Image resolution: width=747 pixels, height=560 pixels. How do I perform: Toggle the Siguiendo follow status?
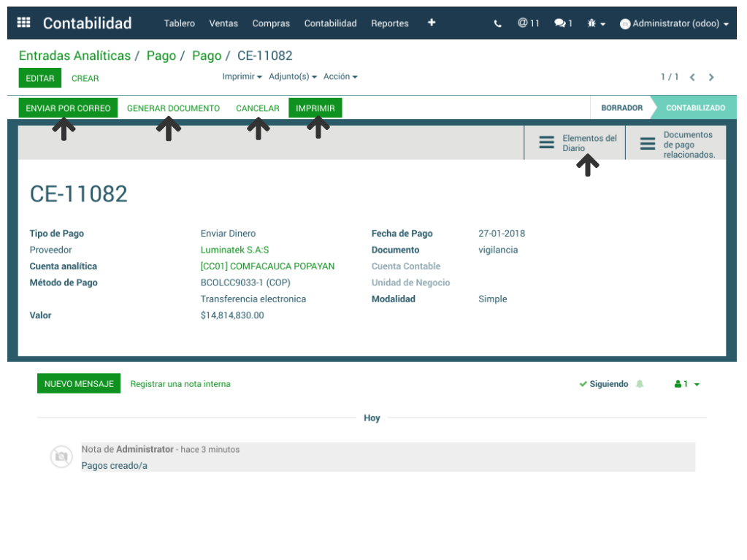(x=604, y=384)
